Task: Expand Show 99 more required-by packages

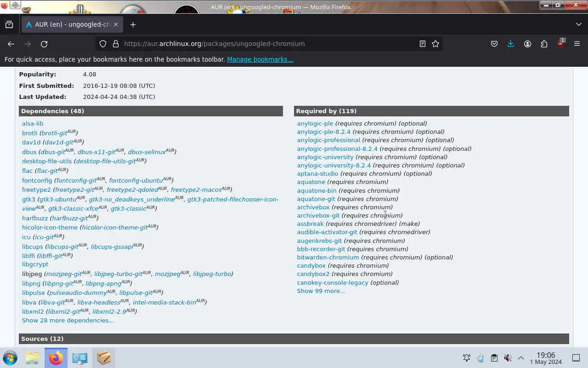Action: 321,291
